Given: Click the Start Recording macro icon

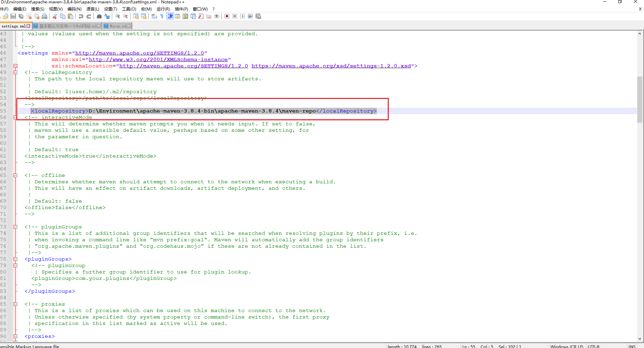Looking at the screenshot, I should tap(227, 16).
